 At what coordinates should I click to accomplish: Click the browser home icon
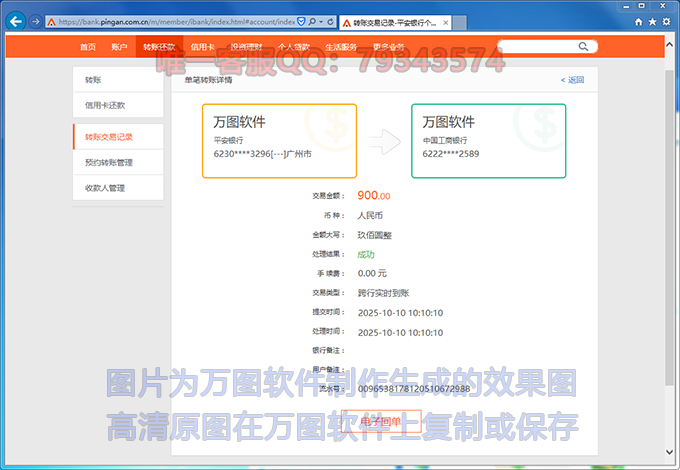click(x=639, y=20)
